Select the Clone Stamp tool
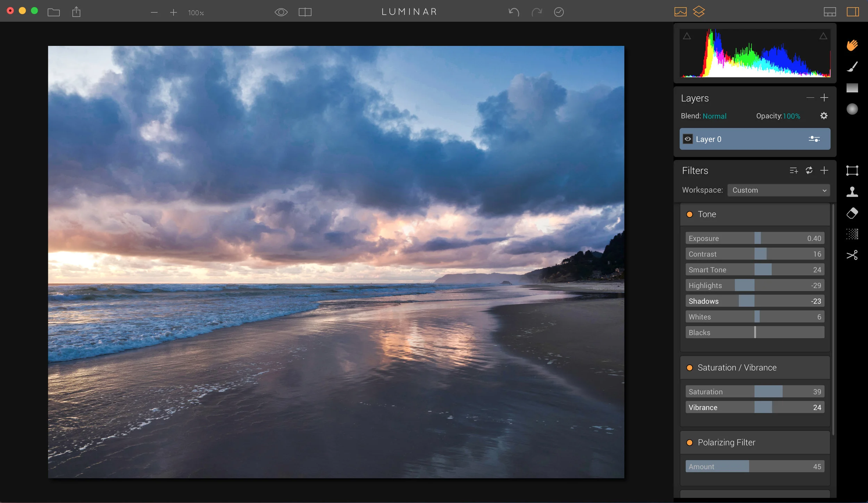The width and height of the screenshot is (868, 503). click(x=852, y=192)
